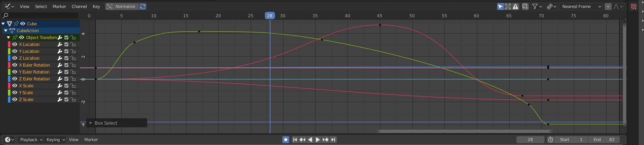Open the timeline editor type dropdown
This screenshot has height=145, width=644.
click(x=9, y=140)
